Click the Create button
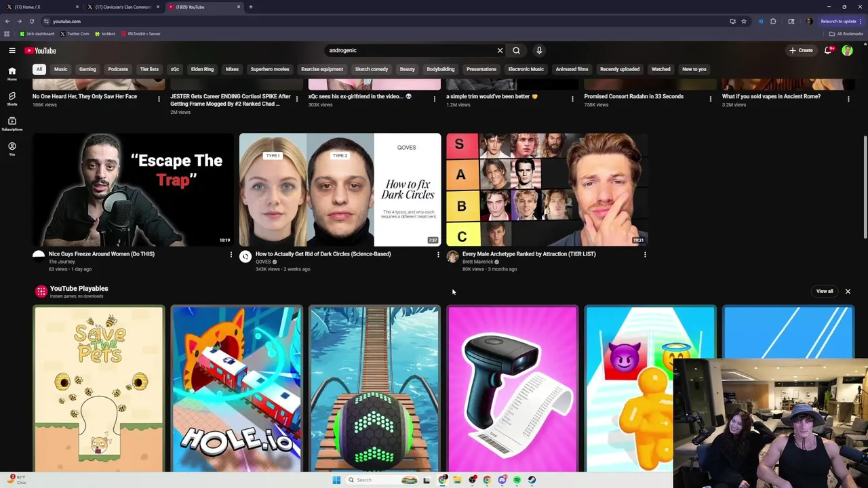The height and width of the screenshot is (488, 868). click(x=801, y=50)
